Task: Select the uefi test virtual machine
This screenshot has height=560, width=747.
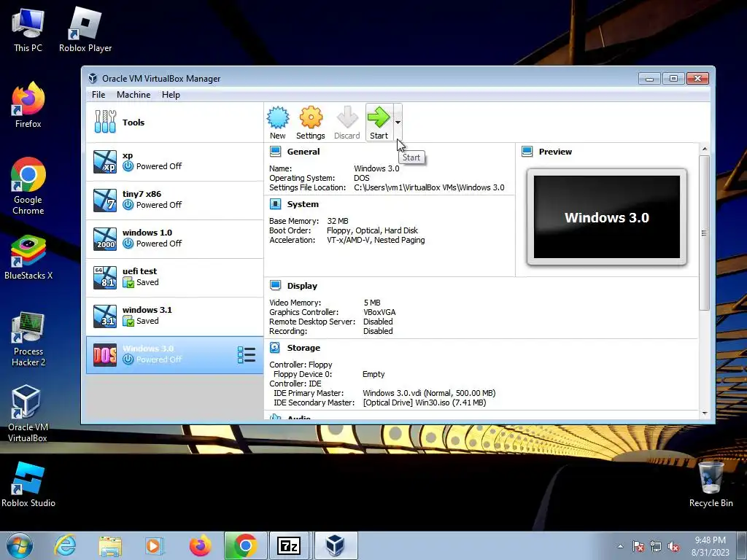Action: (x=174, y=277)
